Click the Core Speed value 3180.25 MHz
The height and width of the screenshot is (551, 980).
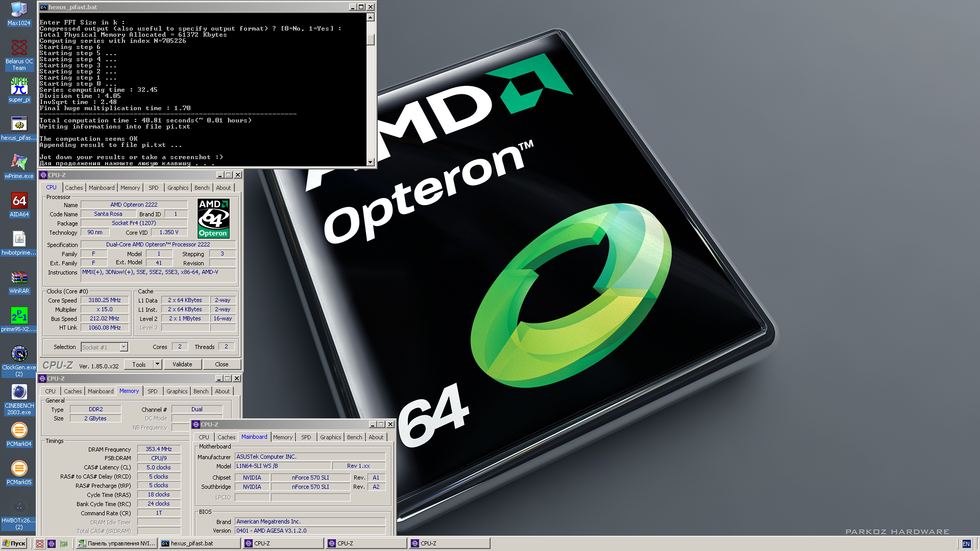pyautogui.click(x=105, y=300)
